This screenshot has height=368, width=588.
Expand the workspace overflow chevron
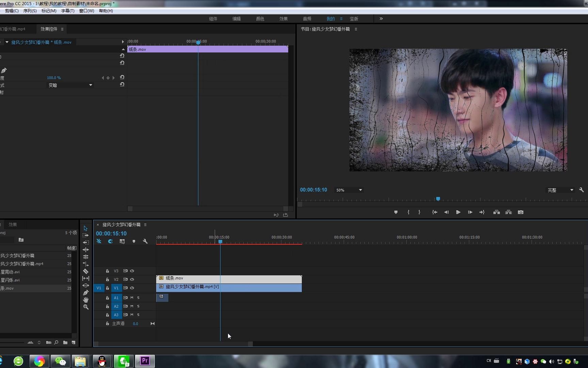pos(381,19)
